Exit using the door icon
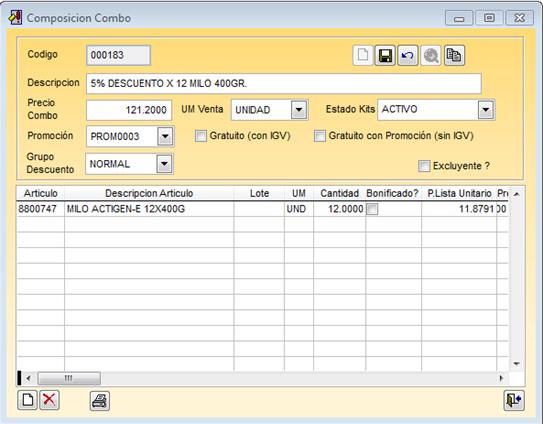543x424 pixels. [514, 400]
